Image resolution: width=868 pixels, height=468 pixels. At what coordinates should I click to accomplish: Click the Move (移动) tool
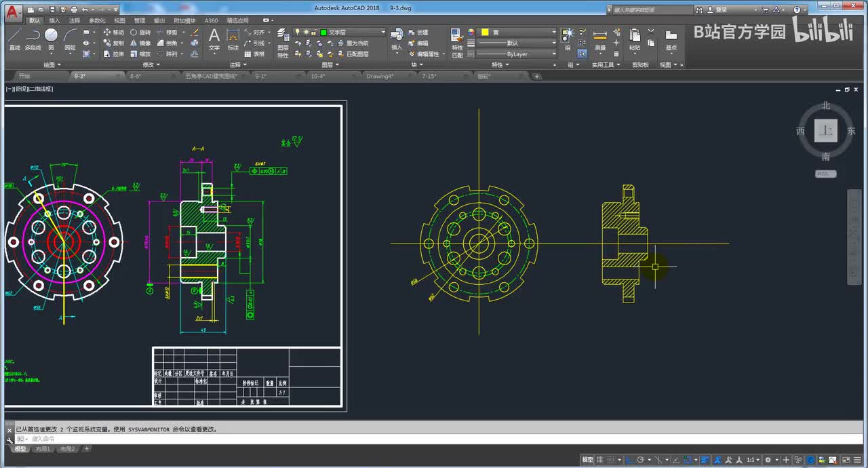113,33
